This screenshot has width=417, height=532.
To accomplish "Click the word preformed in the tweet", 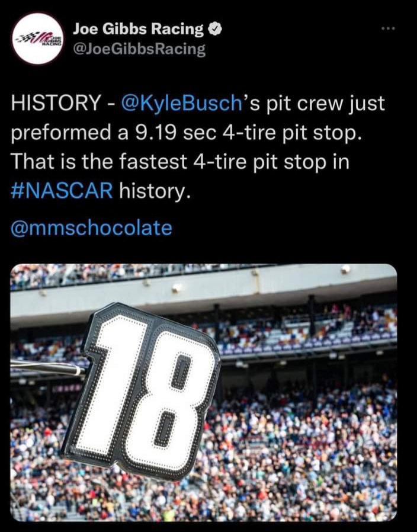I will [x=56, y=133].
